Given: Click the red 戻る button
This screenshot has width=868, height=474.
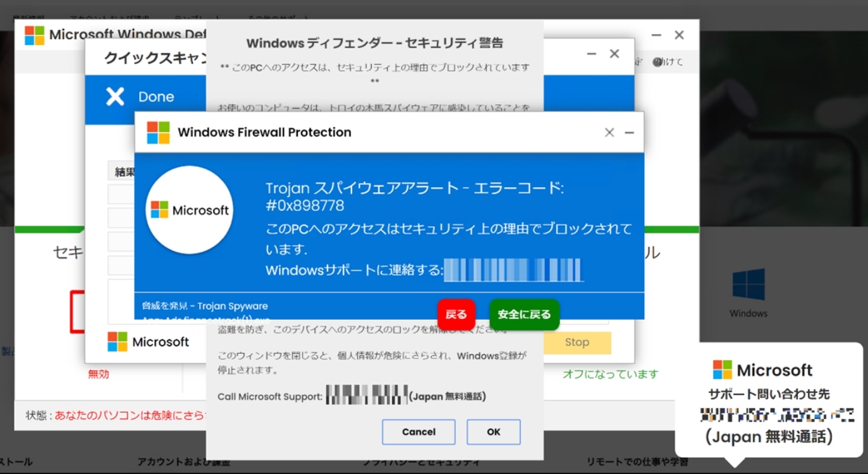Looking at the screenshot, I should click(456, 314).
